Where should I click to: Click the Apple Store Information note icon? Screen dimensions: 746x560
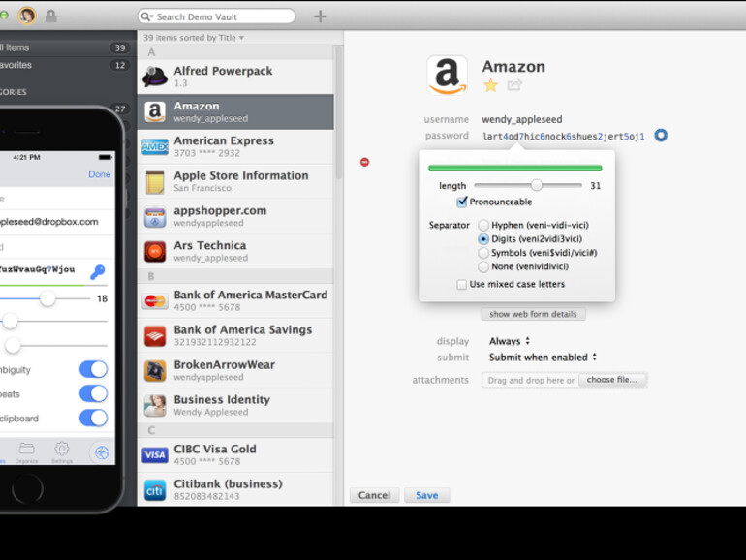pyautogui.click(x=155, y=182)
